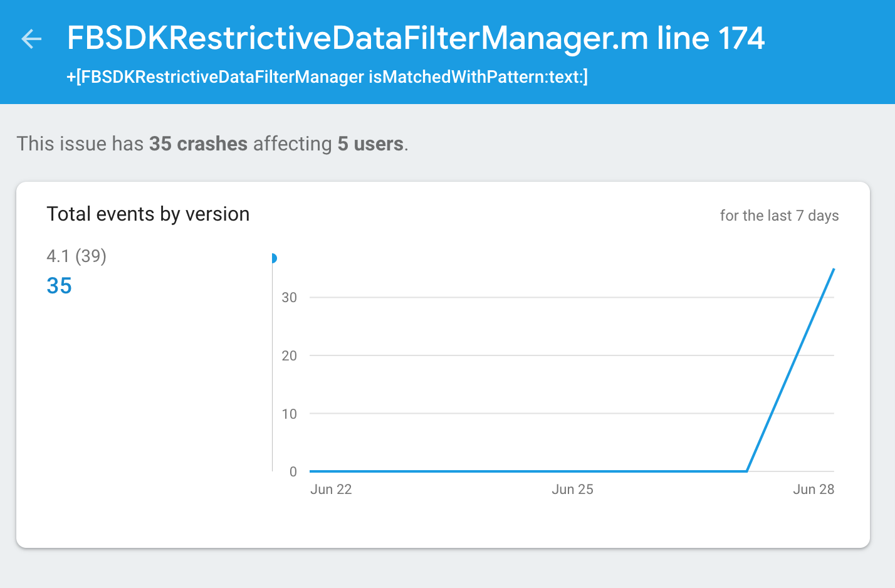Click the 10 gridline label on the chart
This screenshot has height=588, width=895.
pos(289,413)
